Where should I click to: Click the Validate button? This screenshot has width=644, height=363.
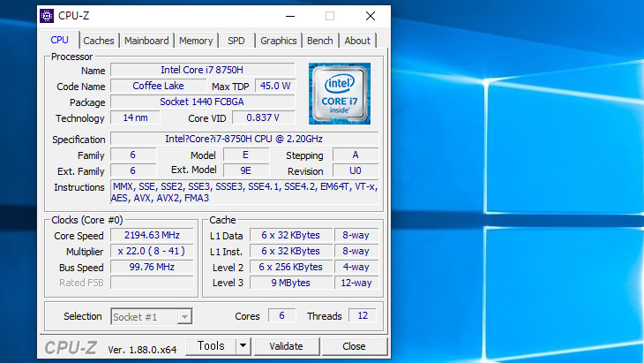pos(286,346)
